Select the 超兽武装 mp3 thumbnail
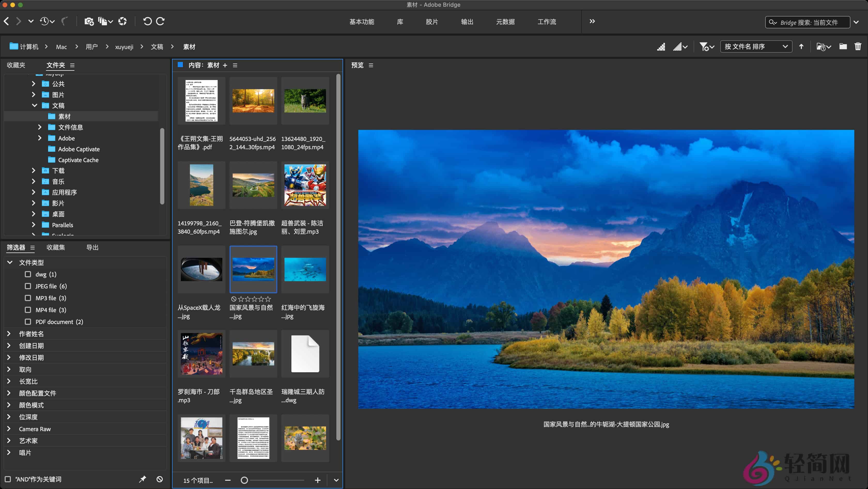Image resolution: width=868 pixels, height=489 pixels. [x=305, y=185]
